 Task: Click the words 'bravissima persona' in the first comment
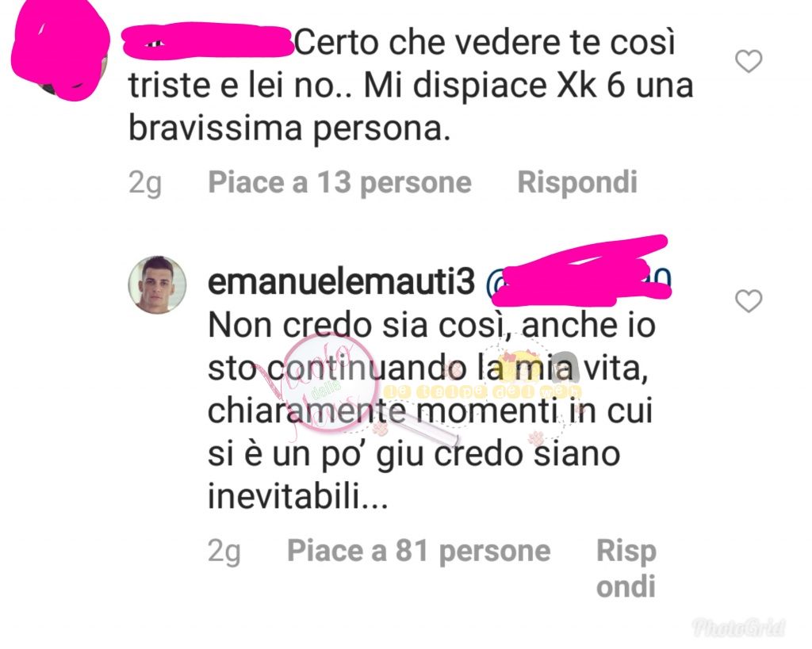point(289,128)
